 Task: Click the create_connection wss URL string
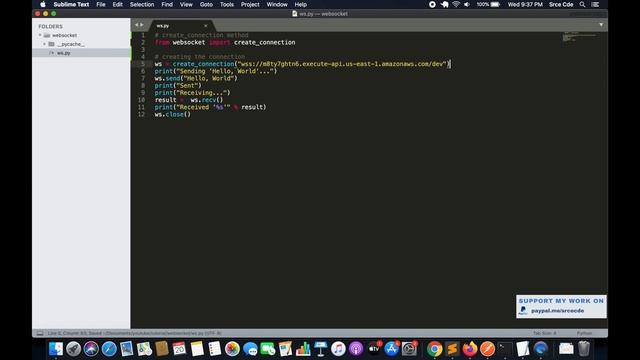pyautogui.click(x=343, y=64)
